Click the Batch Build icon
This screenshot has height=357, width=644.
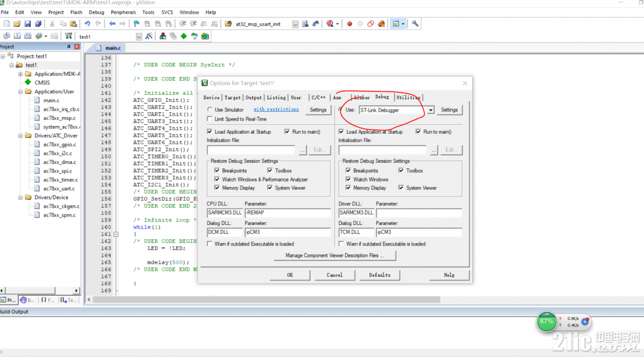pyautogui.click(x=39, y=36)
